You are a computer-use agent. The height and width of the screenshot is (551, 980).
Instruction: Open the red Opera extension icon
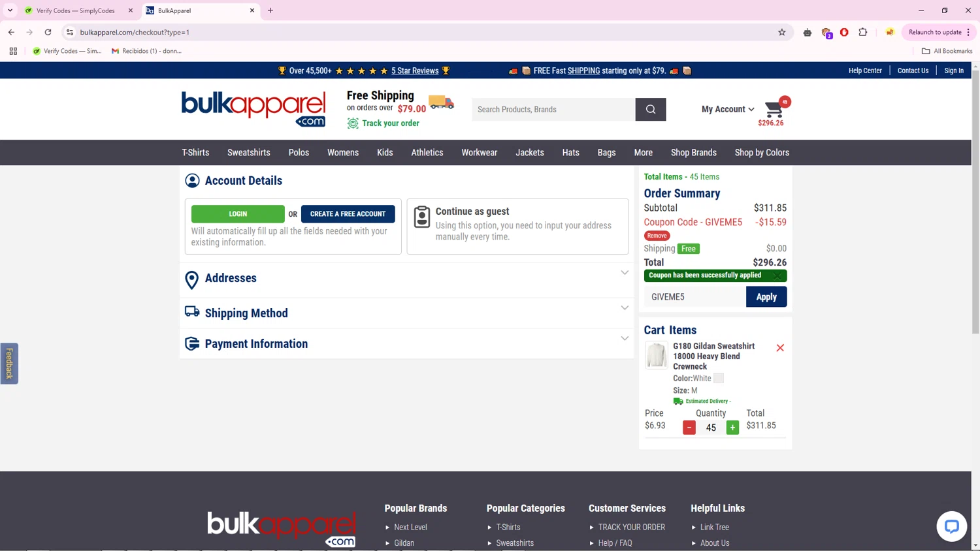tap(844, 32)
